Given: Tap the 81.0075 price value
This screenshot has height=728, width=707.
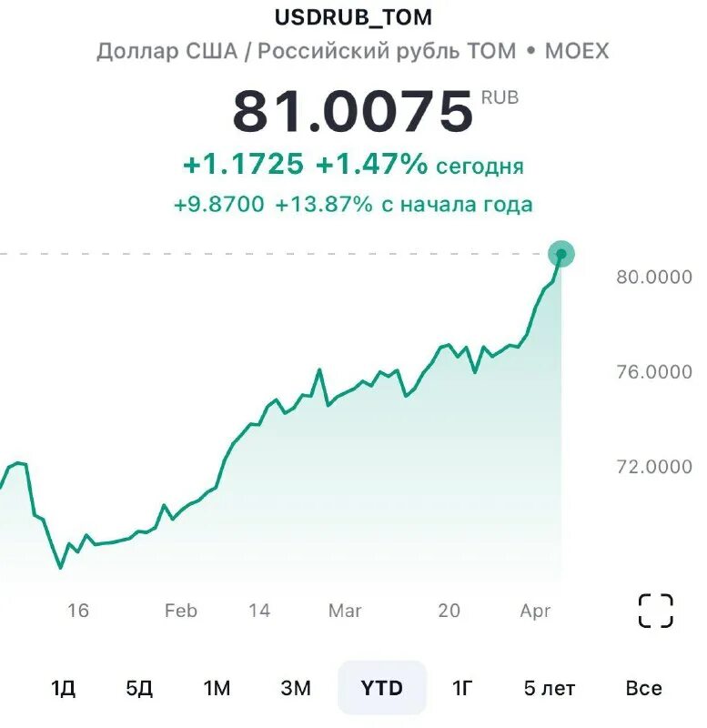Looking at the screenshot, I should [353, 111].
